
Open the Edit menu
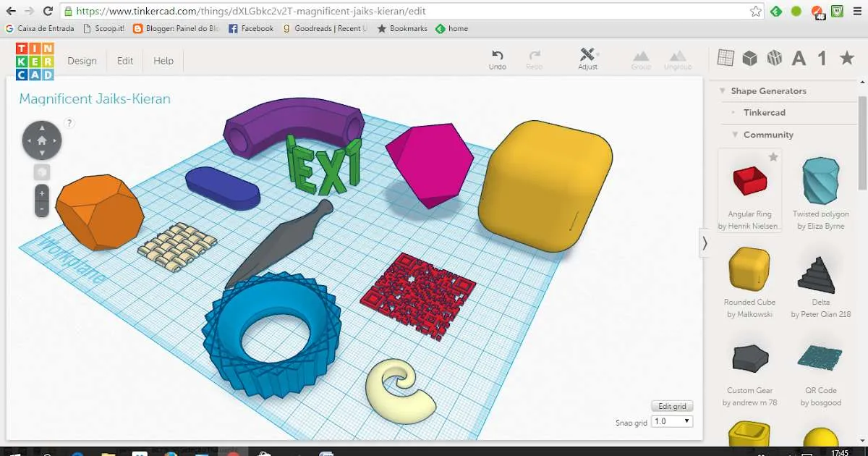pos(124,61)
